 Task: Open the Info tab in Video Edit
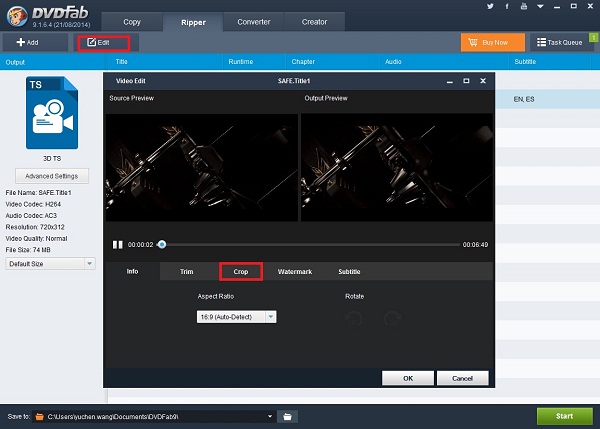click(x=132, y=271)
